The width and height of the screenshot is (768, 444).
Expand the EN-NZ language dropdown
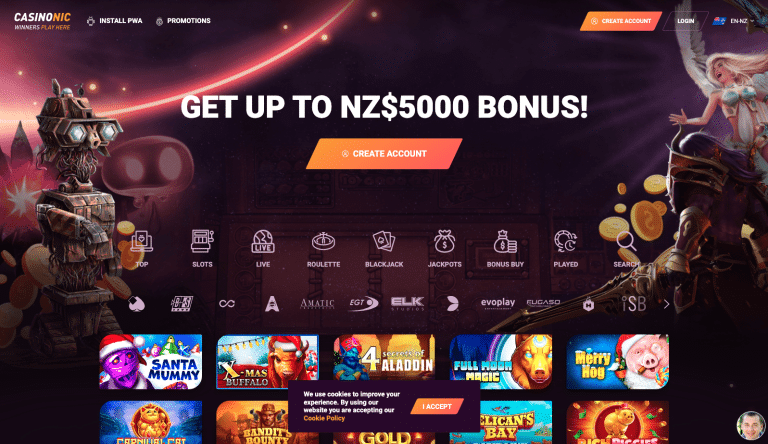pos(734,21)
